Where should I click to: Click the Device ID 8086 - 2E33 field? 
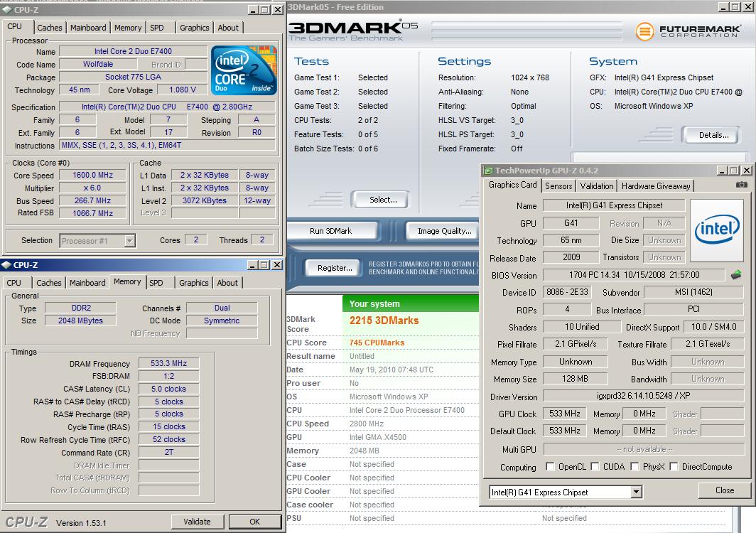[x=567, y=292]
